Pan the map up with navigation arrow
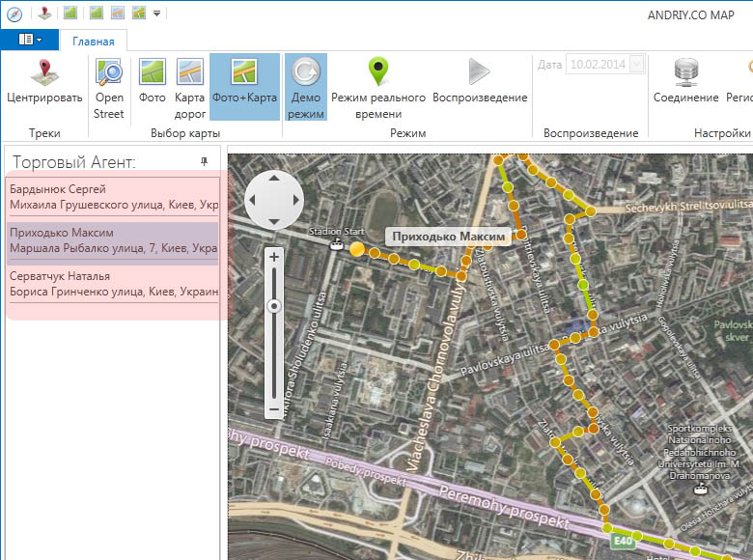Viewport: 753px width, 560px height. [274, 179]
